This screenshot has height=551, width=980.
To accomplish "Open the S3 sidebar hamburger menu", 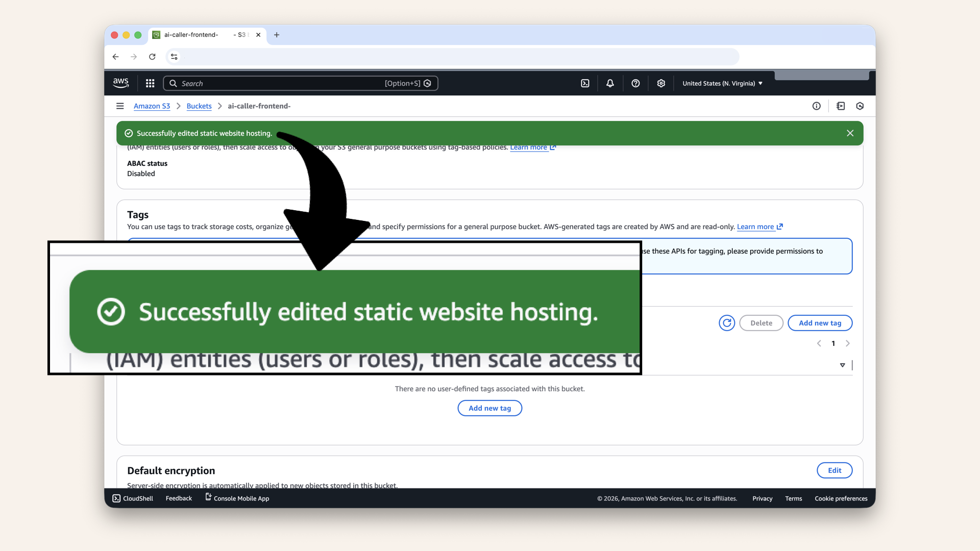I will (120, 106).
